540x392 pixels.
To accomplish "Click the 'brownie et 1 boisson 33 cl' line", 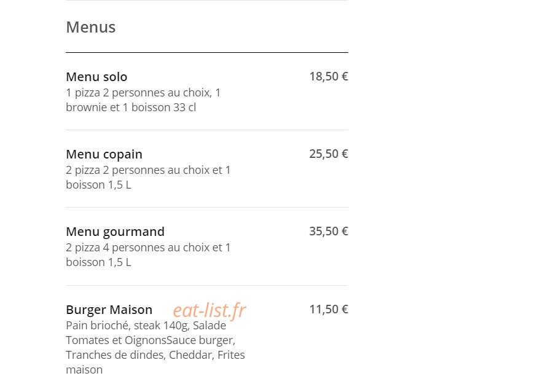I will click(x=131, y=108).
